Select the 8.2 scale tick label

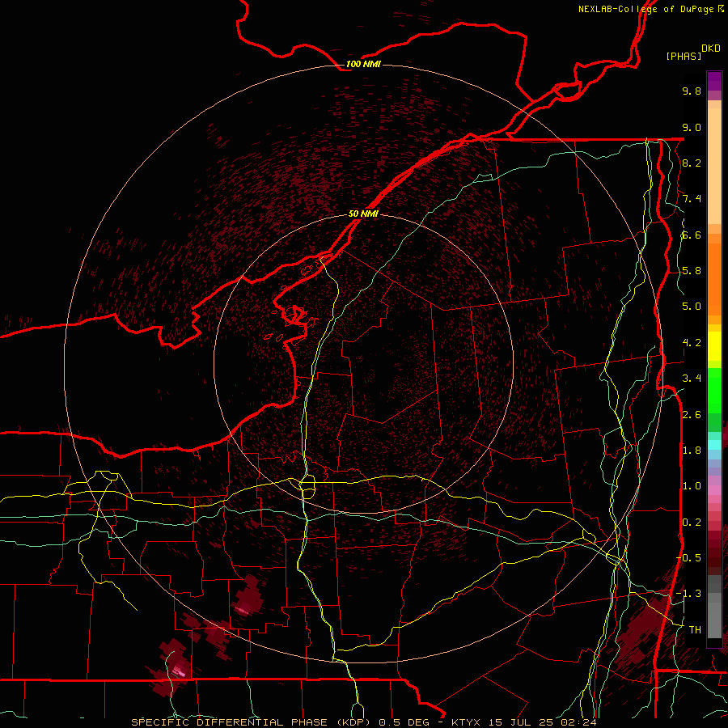tap(692, 163)
